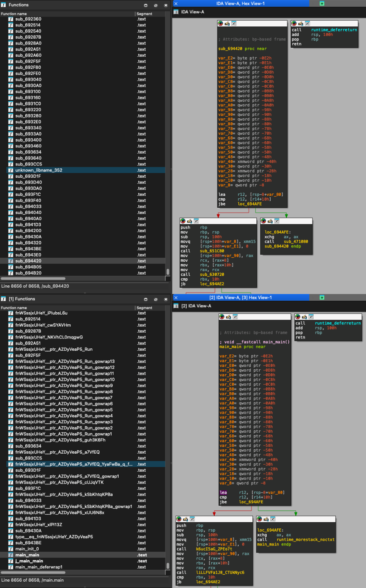Follow runtime_morestack_noctxt call in lower graph
Viewport: 366px width, 588px height.
point(305,540)
